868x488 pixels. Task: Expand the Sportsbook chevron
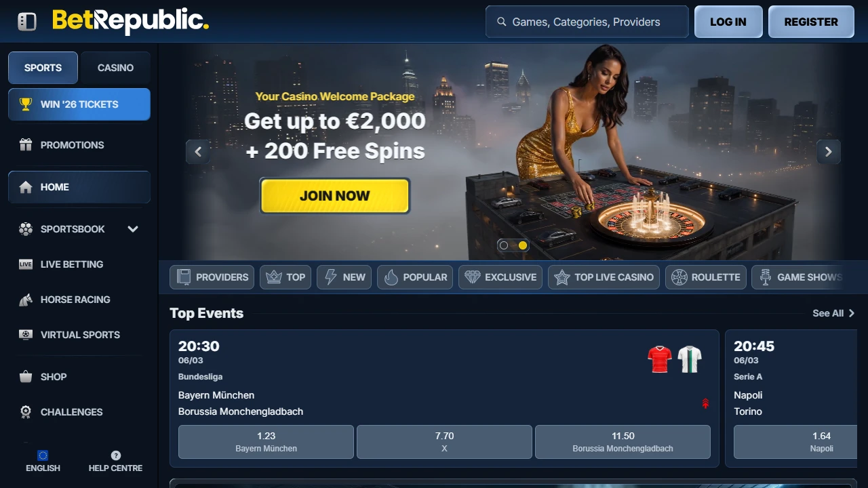(x=133, y=229)
